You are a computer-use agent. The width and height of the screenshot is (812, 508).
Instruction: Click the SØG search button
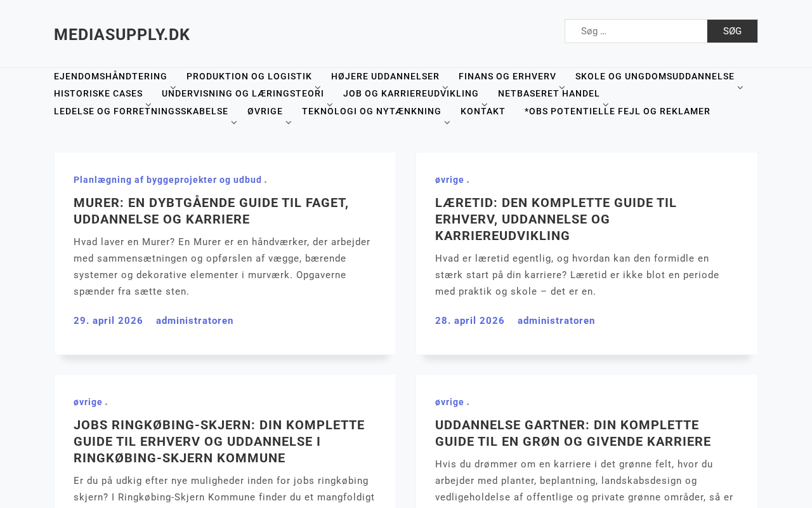pos(732,31)
